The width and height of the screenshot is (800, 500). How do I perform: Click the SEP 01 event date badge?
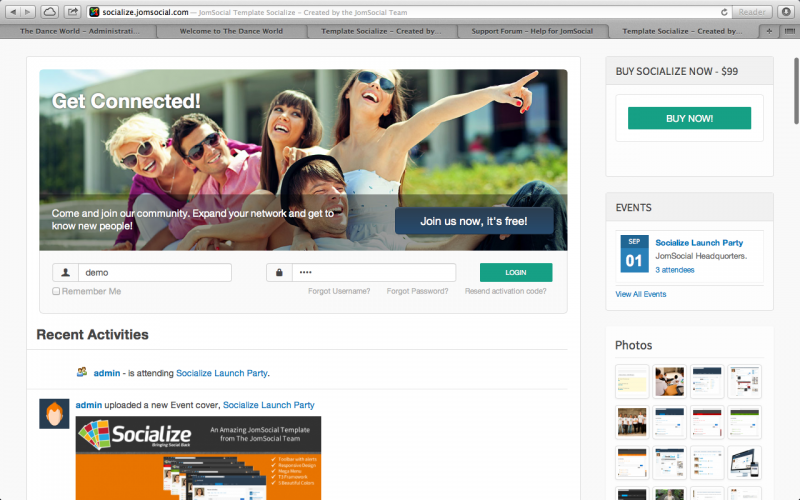(x=634, y=254)
